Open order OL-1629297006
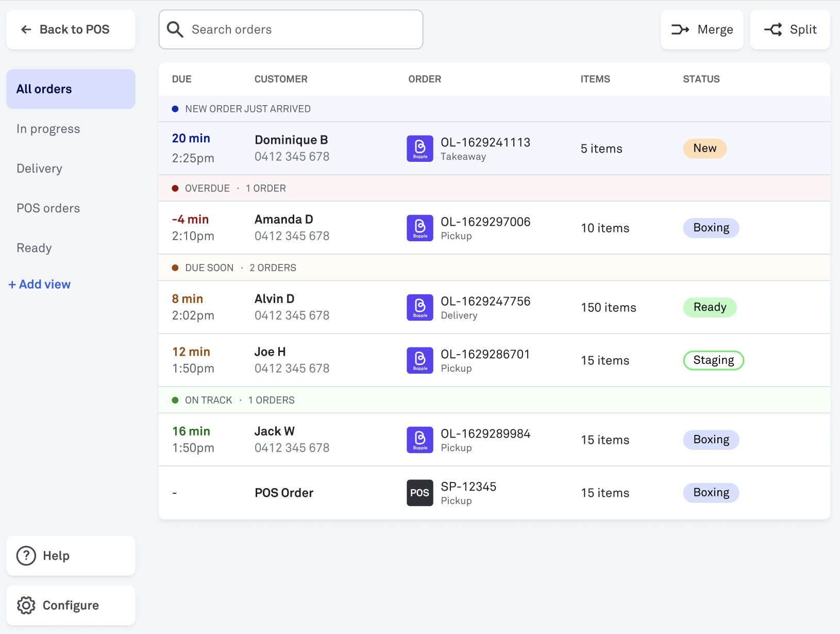The height and width of the screenshot is (634, 840). 485,222
